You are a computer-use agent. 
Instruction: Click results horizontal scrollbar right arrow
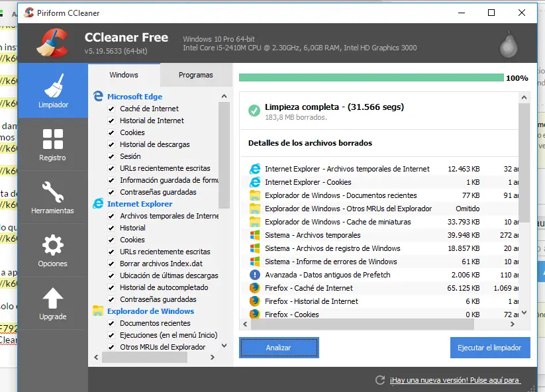513,324
